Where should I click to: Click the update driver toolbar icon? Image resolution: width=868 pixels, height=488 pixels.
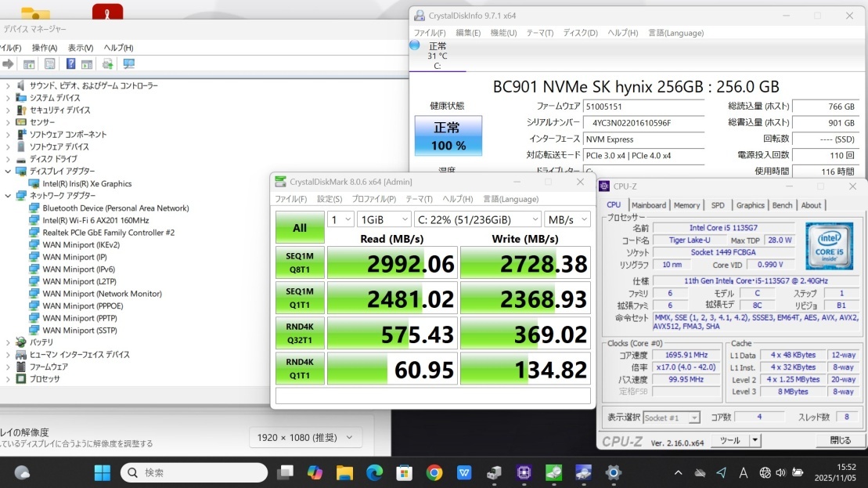(x=107, y=64)
